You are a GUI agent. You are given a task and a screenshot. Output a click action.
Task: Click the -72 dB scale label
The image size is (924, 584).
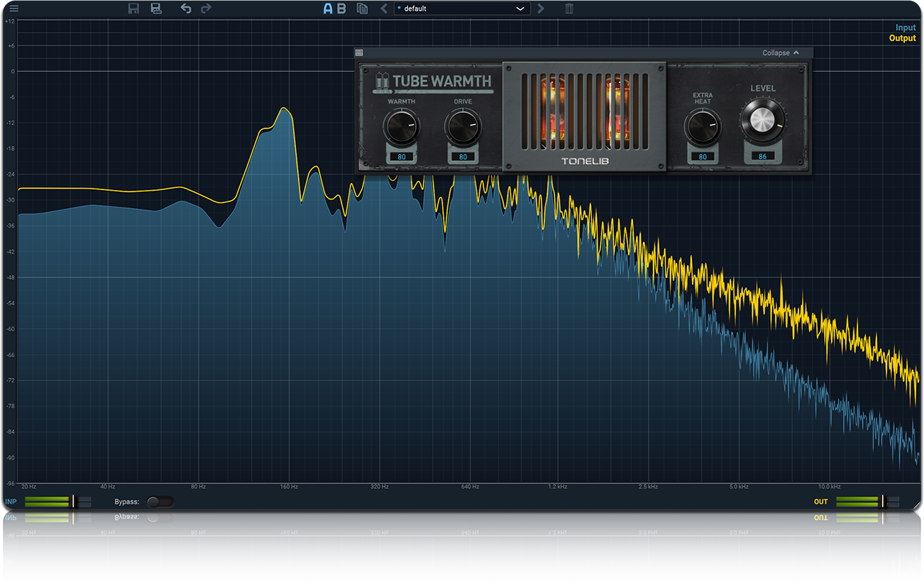click(9, 380)
